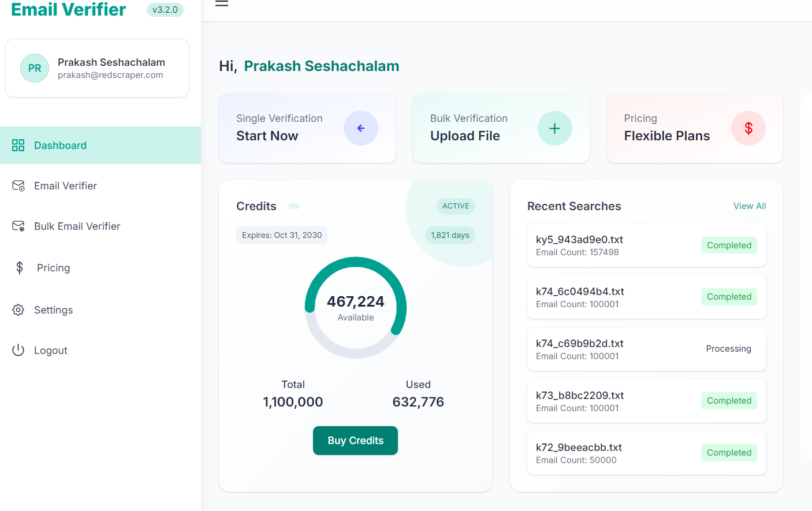Click the Single Verification arrow icon
Screen dimensions: 812x511
coord(360,128)
